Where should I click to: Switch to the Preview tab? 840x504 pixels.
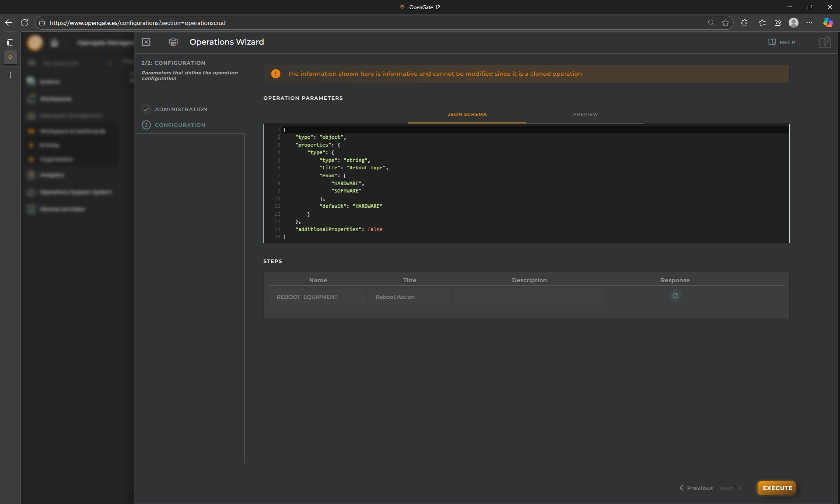[x=585, y=115]
